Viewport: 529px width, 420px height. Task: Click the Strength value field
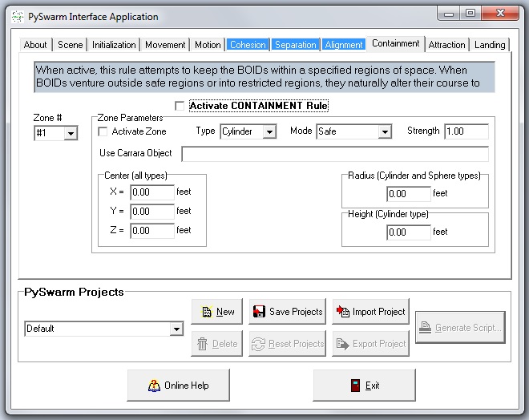pyautogui.click(x=466, y=131)
